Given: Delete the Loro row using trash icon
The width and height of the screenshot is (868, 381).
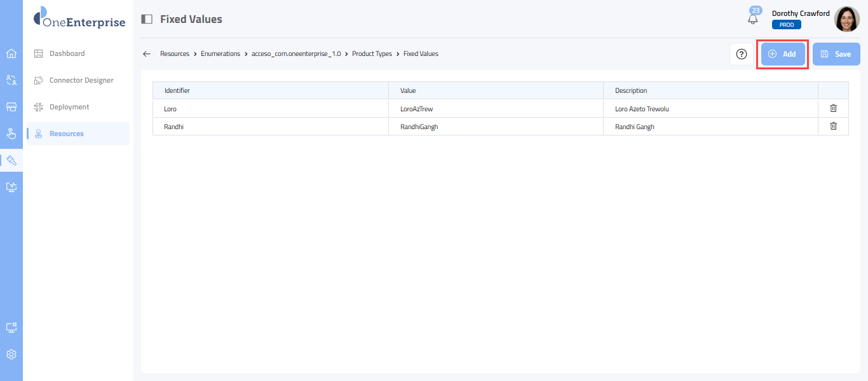Looking at the screenshot, I should 833,109.
